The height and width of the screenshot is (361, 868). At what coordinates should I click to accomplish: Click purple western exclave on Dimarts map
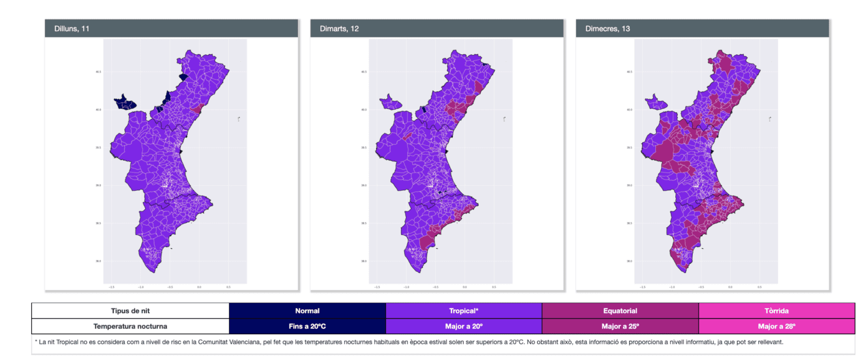click(x=391, y=102)
